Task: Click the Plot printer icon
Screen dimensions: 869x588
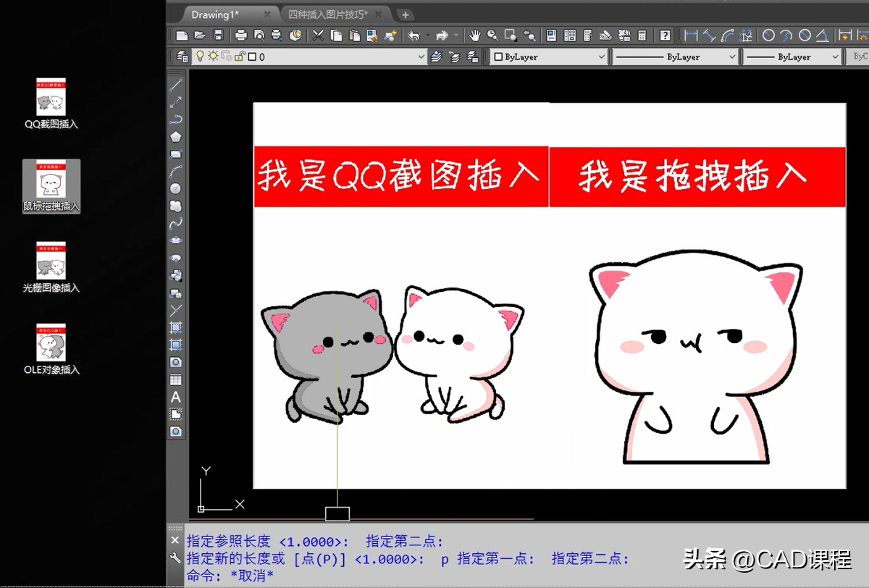Action: (x=241, y=35)
